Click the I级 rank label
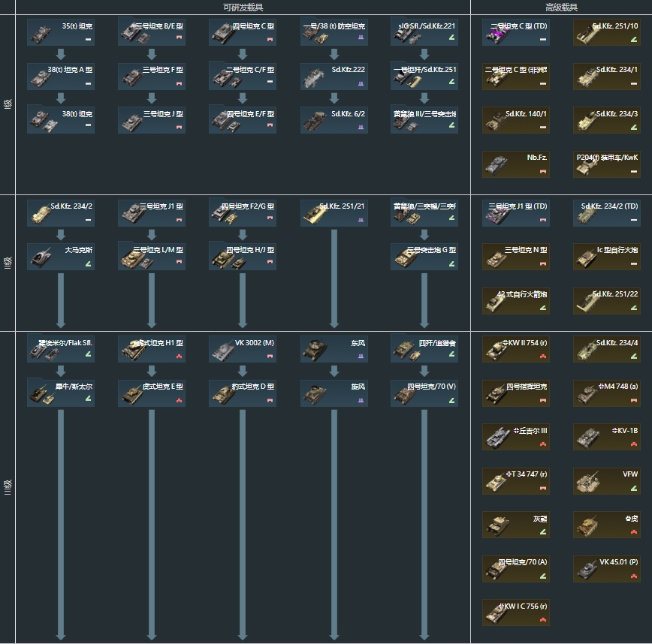The height and width of the screenshot is (644, 652). (8, 104)
